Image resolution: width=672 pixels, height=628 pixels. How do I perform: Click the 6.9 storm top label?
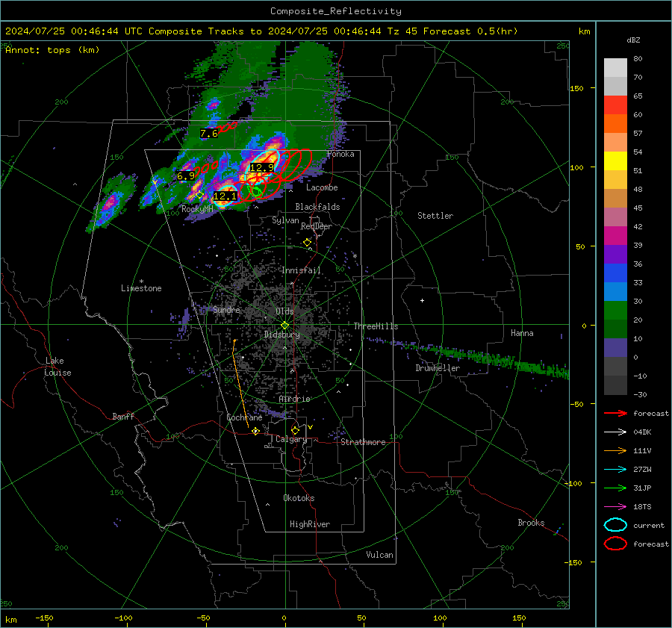click(186, 175)
